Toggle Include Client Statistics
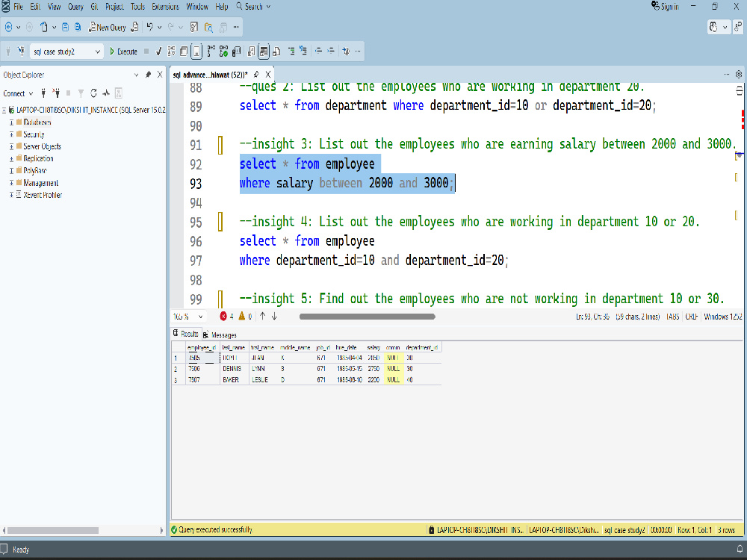Image resolution: width=747 pixels, height=560 pixels. (x=236, y=51)
